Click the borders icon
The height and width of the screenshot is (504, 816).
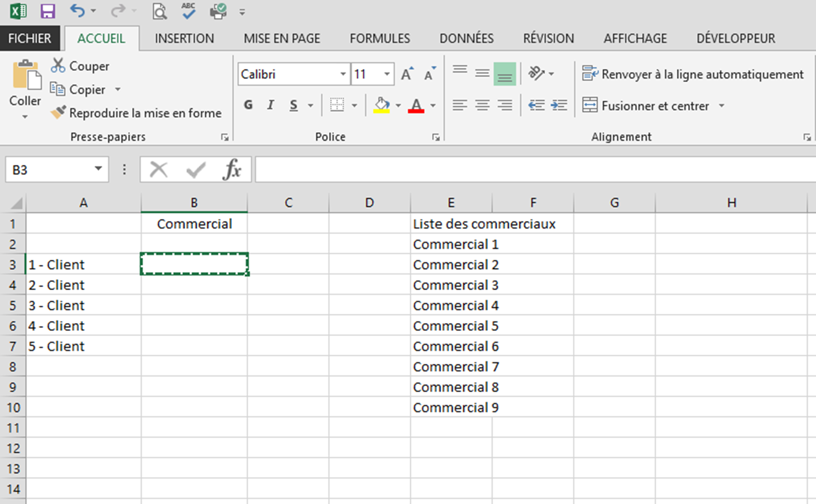pos(337,105)
